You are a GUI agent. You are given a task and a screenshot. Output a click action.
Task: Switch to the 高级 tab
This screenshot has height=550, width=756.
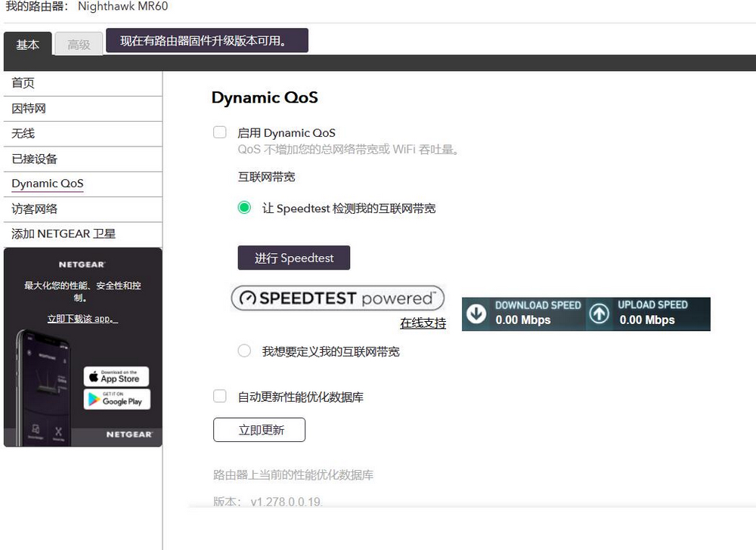79,45
